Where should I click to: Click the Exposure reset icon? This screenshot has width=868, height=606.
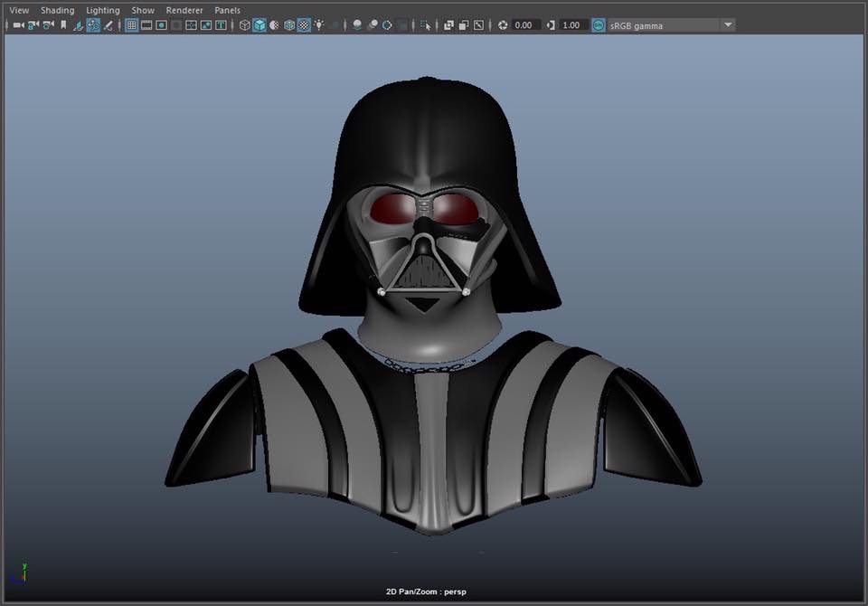[x=503, y=25]
